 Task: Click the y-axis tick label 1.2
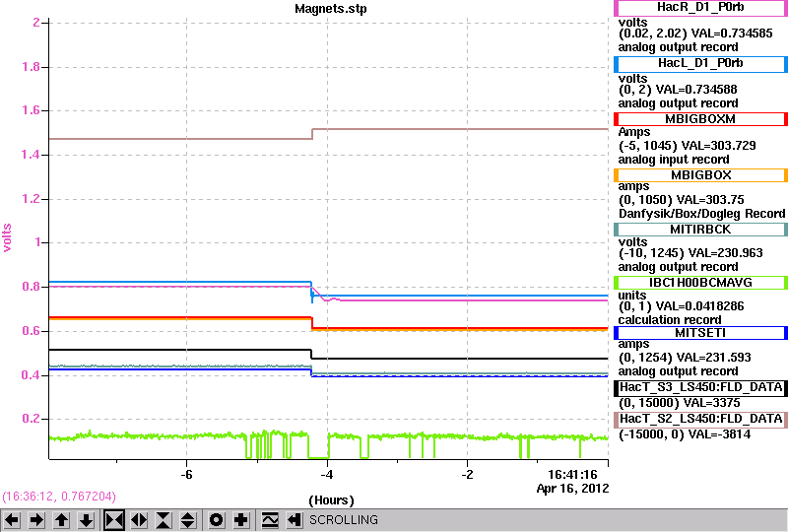(x=32, y=199)
